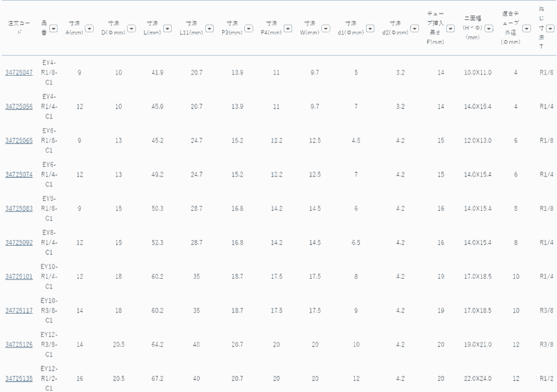The width and height of the screenshot is (557, 392).
Task: Open filter arrow for 寸法 d1(Φmm)
Action: [x=370, y=28]
